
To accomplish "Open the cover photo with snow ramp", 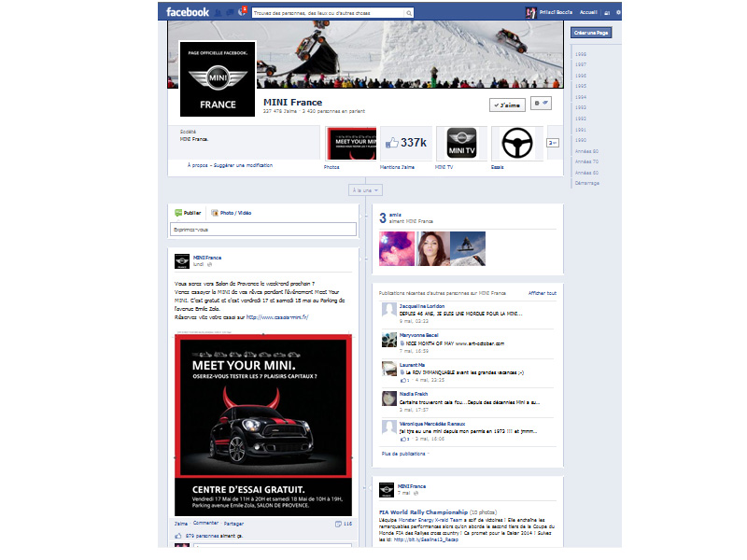I will point(410,52).
